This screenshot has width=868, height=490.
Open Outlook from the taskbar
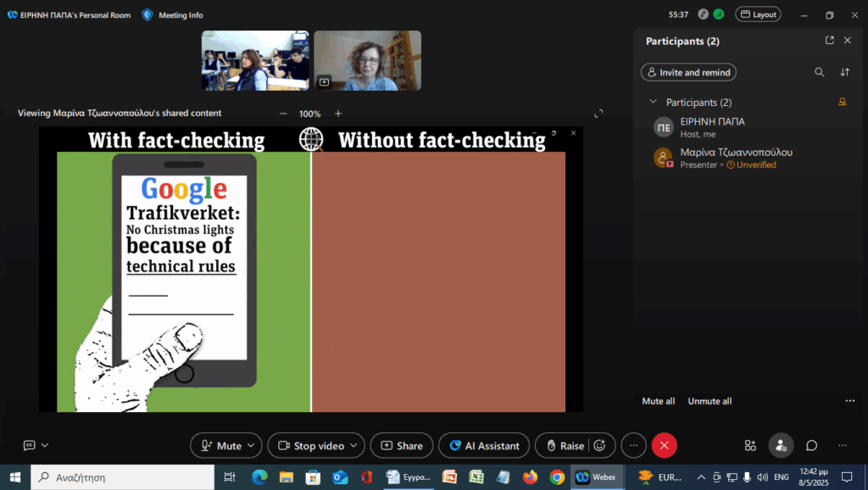(x=340, y=477)
